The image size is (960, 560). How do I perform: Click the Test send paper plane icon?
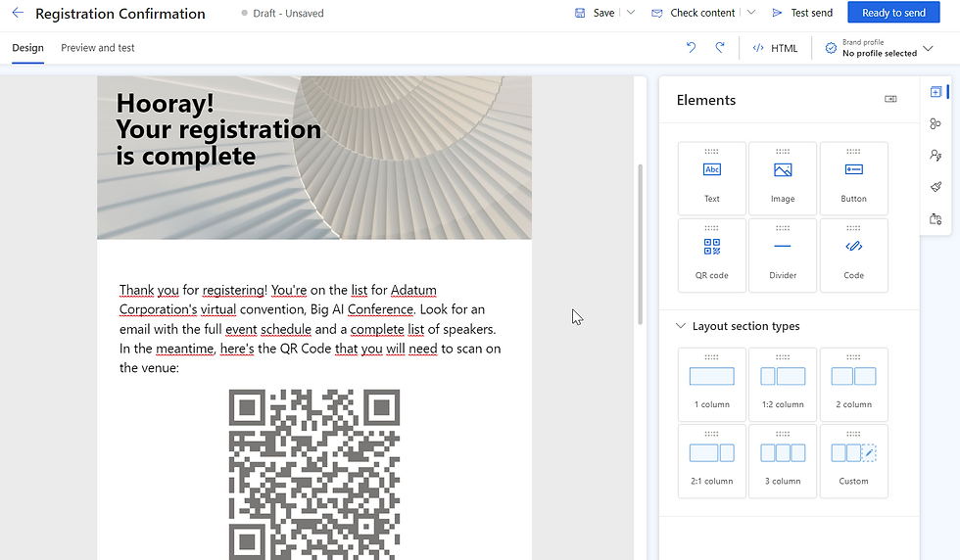[777, 13]
